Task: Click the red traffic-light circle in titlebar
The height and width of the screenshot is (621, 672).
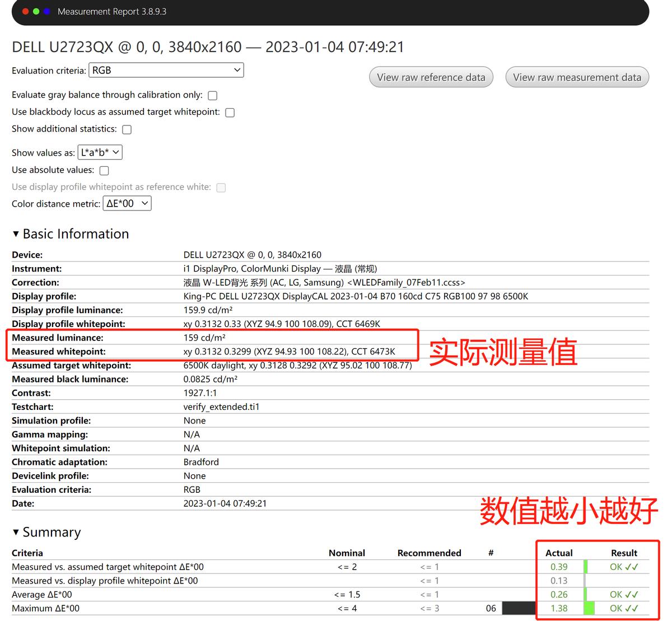Action: (25, 10)
